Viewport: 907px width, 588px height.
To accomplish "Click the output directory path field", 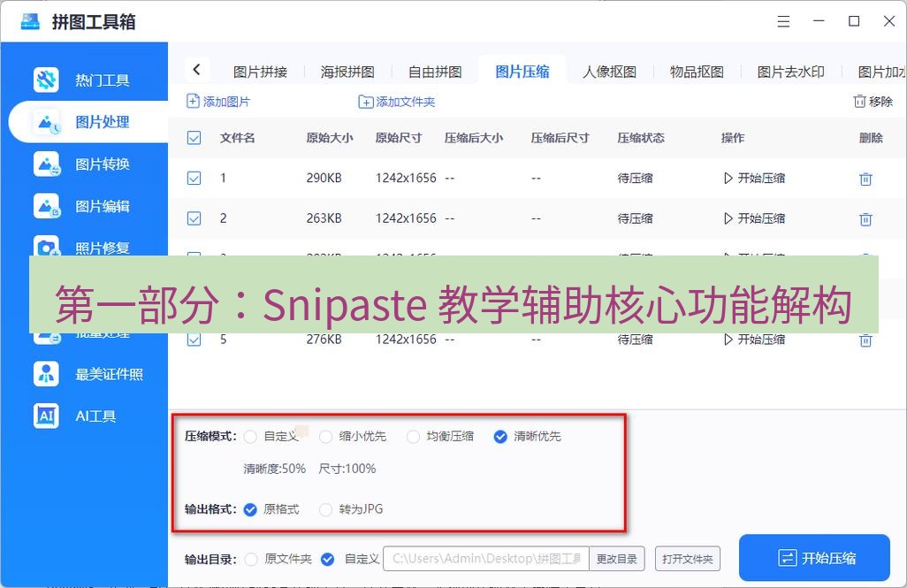I will click(486, 559).
